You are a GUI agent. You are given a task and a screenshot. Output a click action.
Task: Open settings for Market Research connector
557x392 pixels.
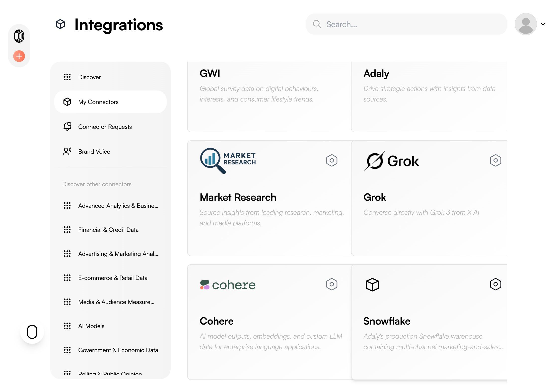331,160
